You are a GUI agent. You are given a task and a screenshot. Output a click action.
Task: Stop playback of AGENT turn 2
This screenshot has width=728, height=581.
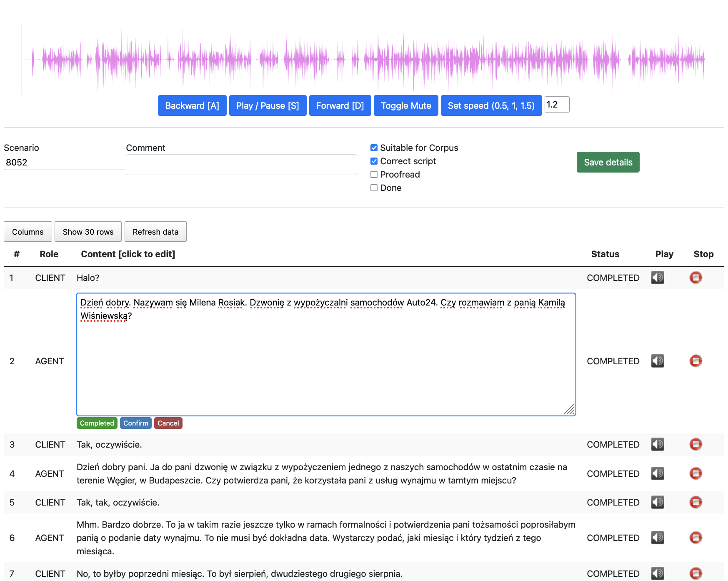click(695, 361)
